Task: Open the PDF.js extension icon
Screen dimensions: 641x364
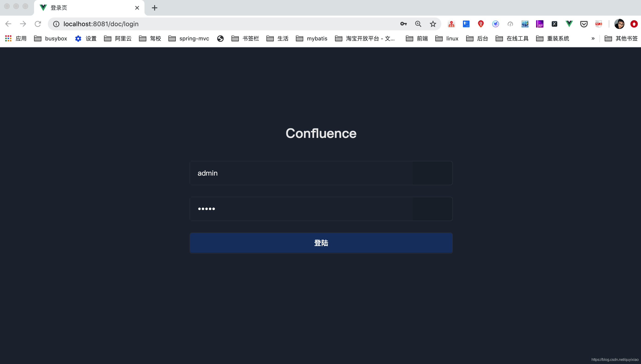Action: click(599, 24)
